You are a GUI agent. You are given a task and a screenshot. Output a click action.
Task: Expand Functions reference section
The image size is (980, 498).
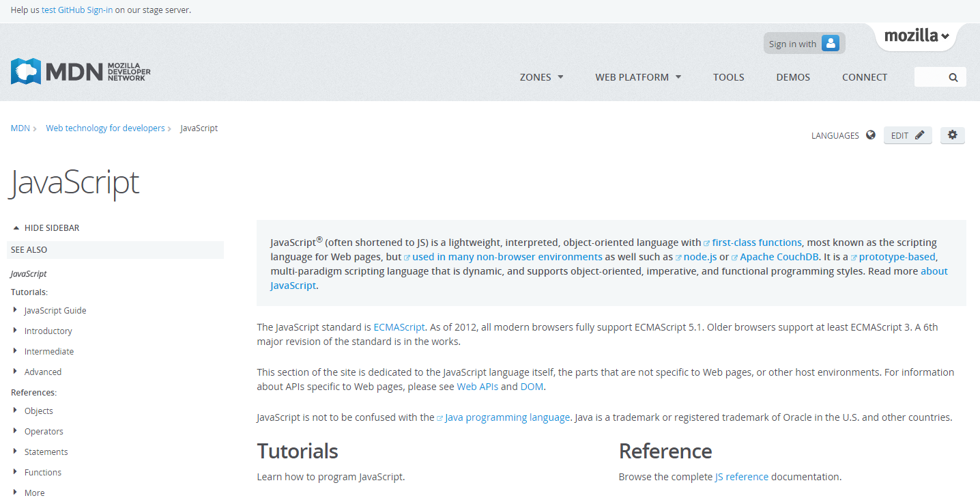pyautogui.click(x=16, y=472)
